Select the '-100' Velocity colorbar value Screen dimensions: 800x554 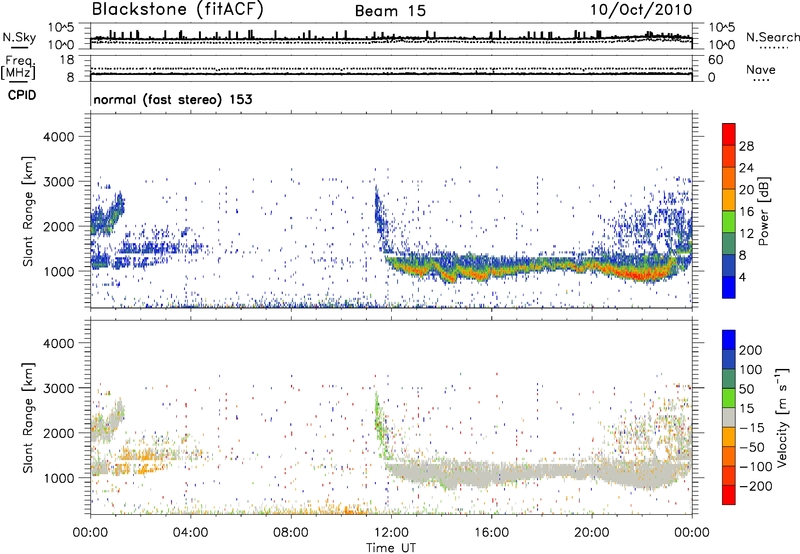pos(756,467)
